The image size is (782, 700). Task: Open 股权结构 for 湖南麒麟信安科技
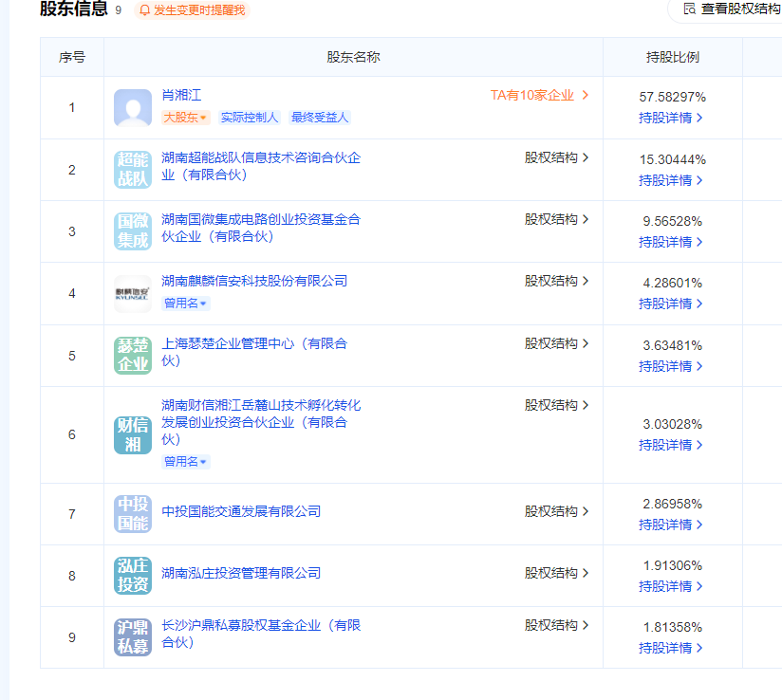[556, 281]
